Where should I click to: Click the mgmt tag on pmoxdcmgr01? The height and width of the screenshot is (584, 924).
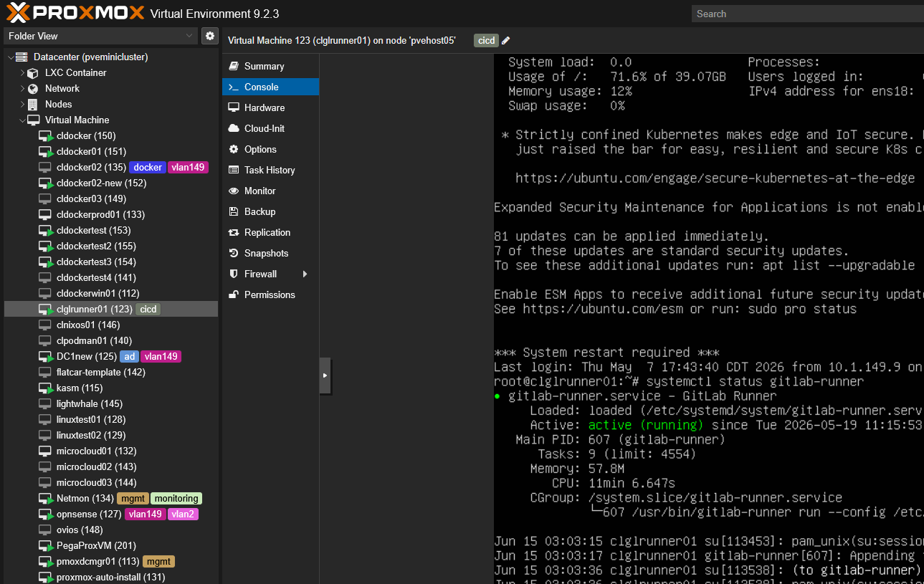pyautogui.click(x=158, y=561)
